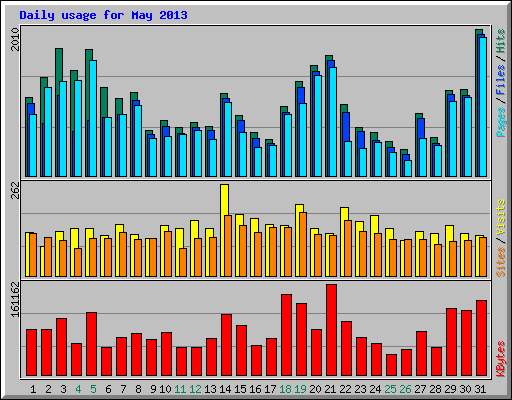Viewport: 512px width, 400px height.
Task: Click the orange sites bar for day 19
Action: [303, 245]
